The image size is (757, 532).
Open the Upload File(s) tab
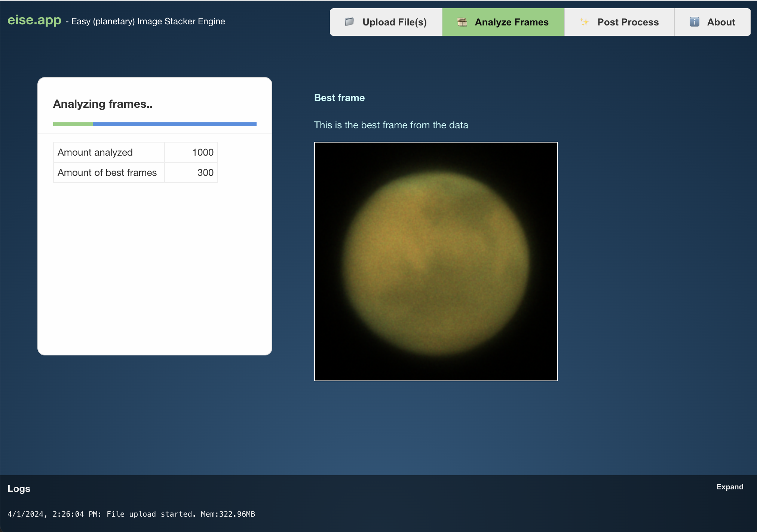(x=386, y=22)
